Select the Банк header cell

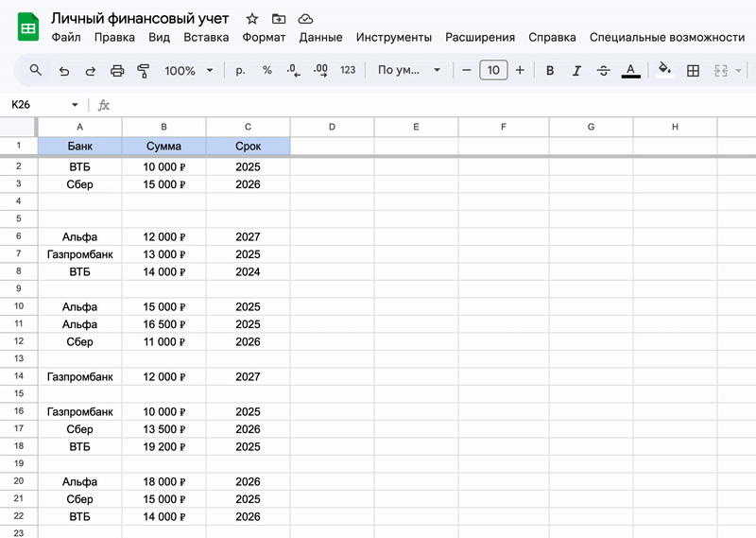point(80,146)
